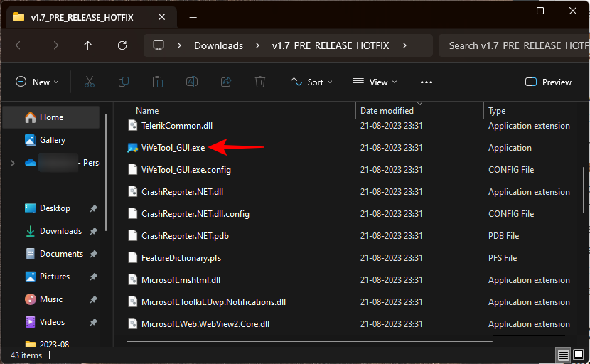590x364 pixels.
Task: Go up one directory level
Action: pyautogui.click(x=88, y=45)
